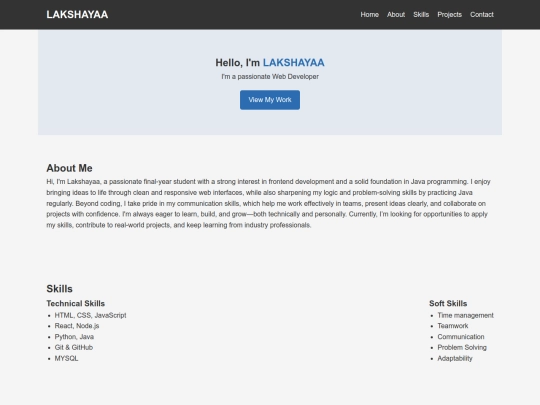
Task: Click the About Me heading
Action: tap(69, 168)
